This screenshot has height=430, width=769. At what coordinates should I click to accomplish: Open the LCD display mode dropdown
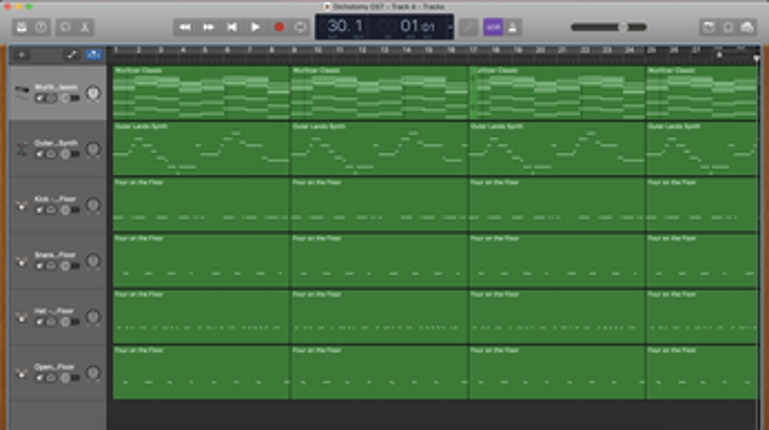[450, 27]
